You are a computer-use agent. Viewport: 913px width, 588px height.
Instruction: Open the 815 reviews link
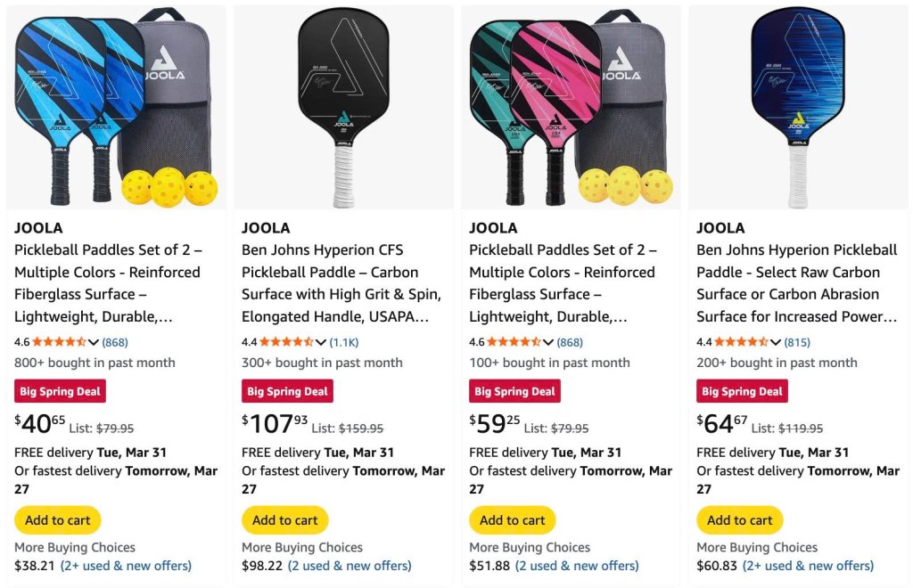click(x=797, y=342)
